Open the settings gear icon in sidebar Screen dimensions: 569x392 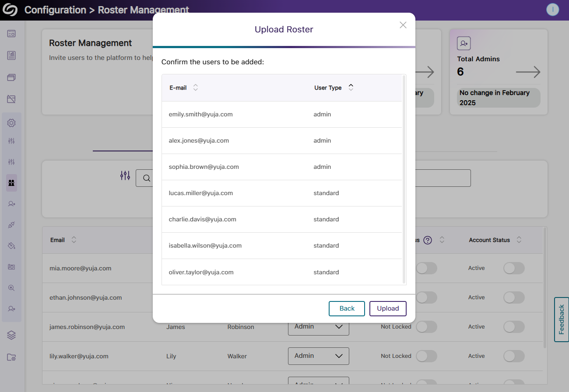pos(11,123)
